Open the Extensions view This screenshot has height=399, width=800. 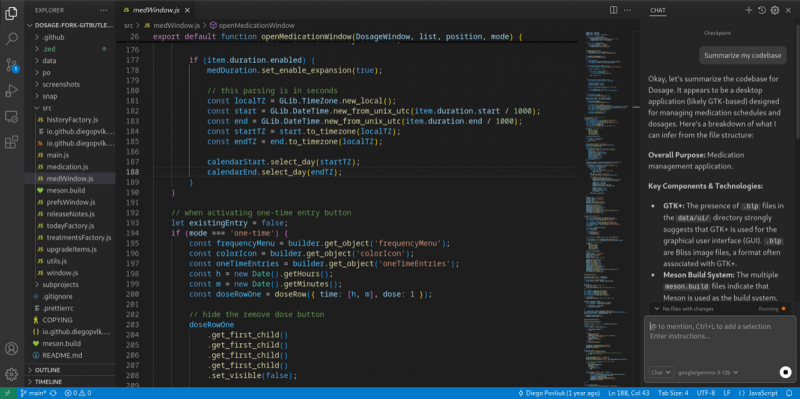point(11,142)
